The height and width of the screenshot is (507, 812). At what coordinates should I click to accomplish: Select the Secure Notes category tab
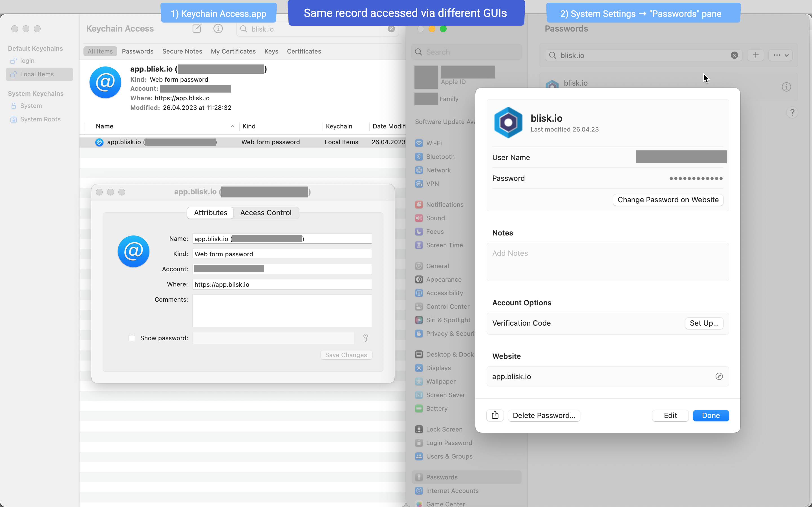[x=182, y=51]
